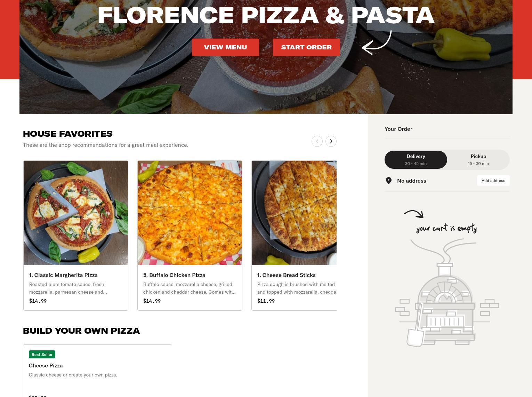Select the 1. Classic Margherita Pizza title
The height and width of the screenshot is (397, 532).
pyautogui.click(x=63, y=275)
